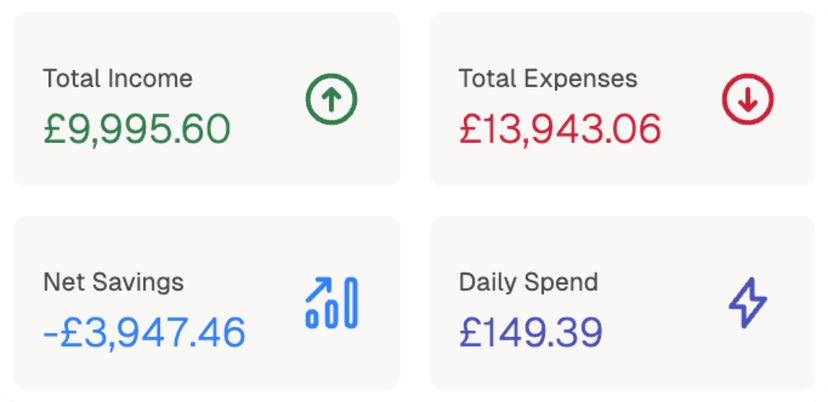Click the £9,995.60 income amount
The height and width of the screenshot is (402, 828).
[137, 128]
